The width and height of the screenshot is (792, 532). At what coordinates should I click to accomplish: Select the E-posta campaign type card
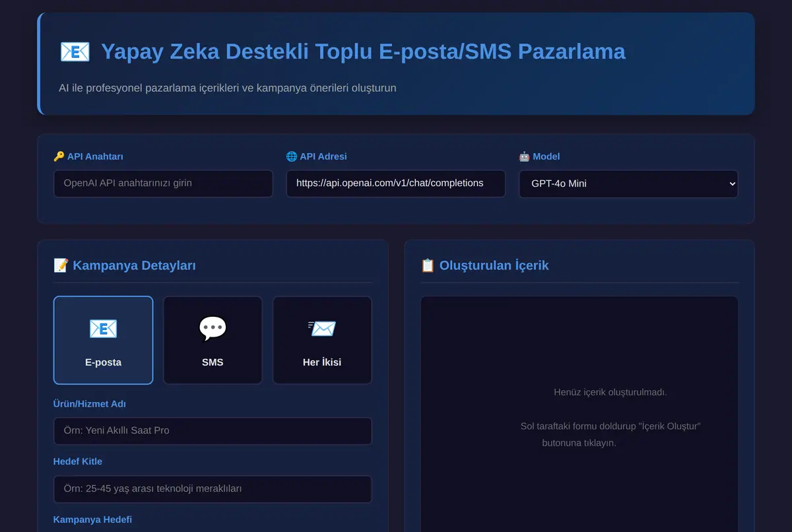(x=103, y=340)
